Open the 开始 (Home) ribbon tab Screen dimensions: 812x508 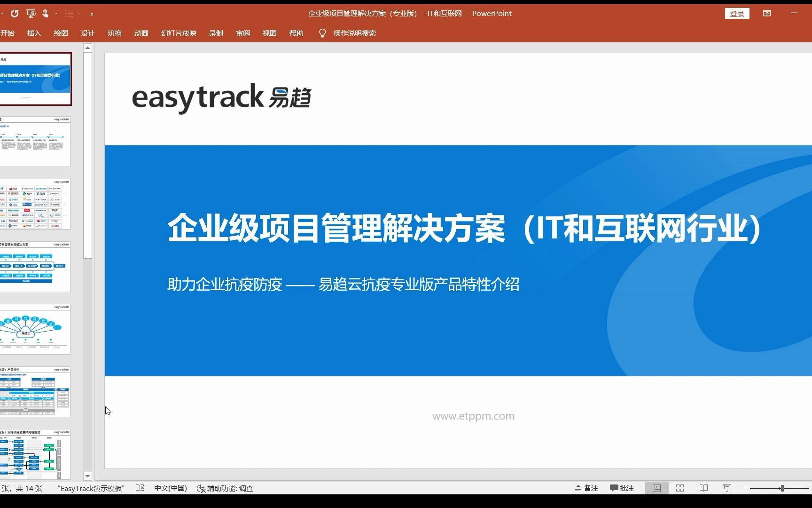8,33
